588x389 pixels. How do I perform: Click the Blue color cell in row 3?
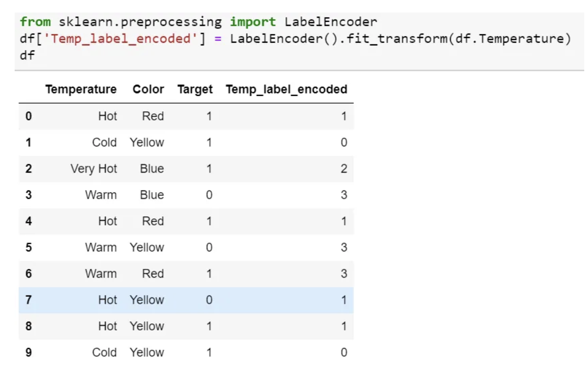(x=152, y=195)
